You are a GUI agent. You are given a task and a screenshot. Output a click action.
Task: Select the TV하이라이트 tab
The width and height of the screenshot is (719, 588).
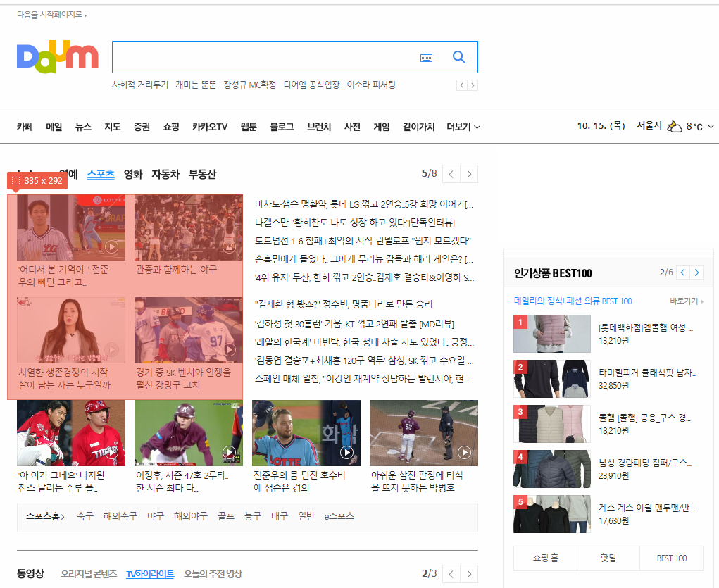coord(150,574)
